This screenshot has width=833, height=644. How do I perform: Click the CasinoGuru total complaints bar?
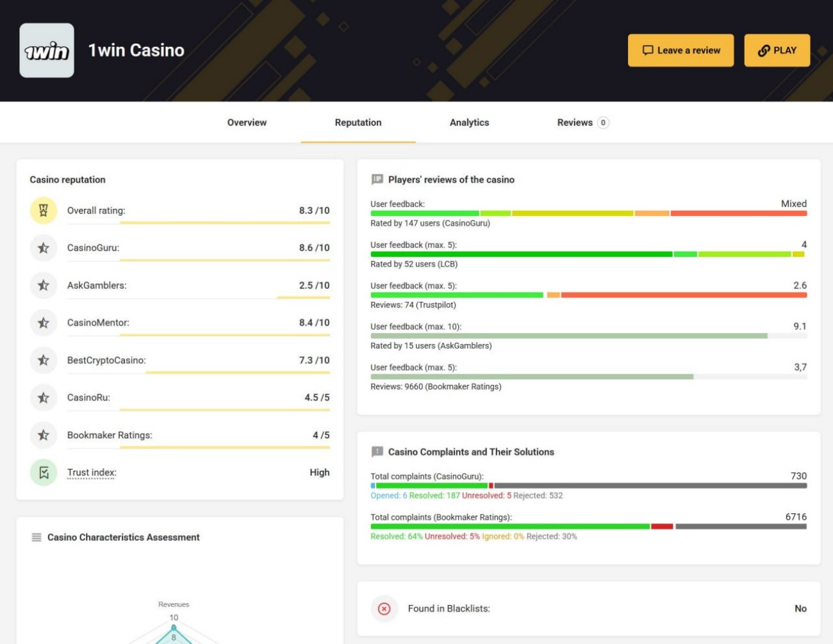(x=588, y=486)
